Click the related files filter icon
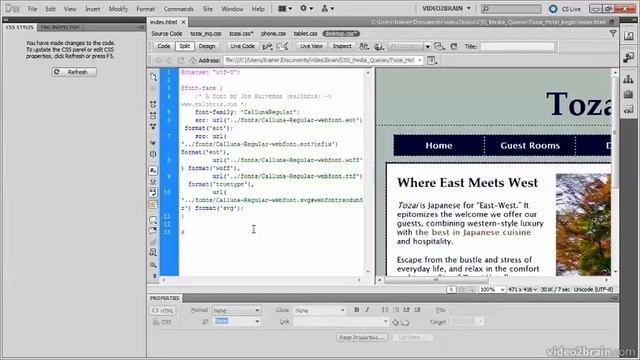Image resolution: width=640 pixels, height=360 pixels. [613, 34]
